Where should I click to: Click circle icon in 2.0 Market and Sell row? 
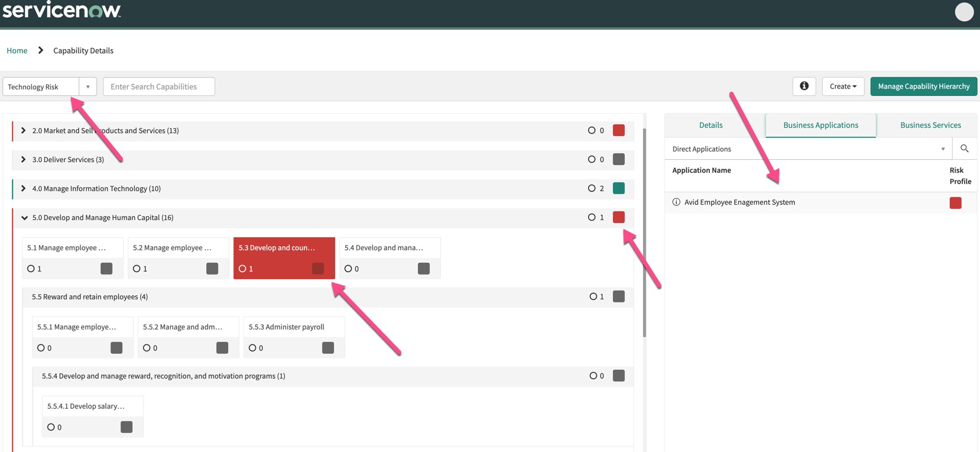[x=592, y=130]
